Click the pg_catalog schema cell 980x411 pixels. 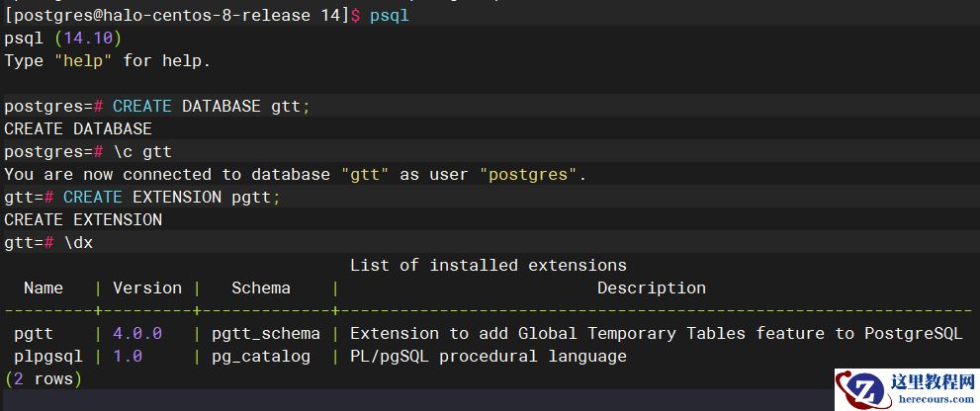[261, 356]
